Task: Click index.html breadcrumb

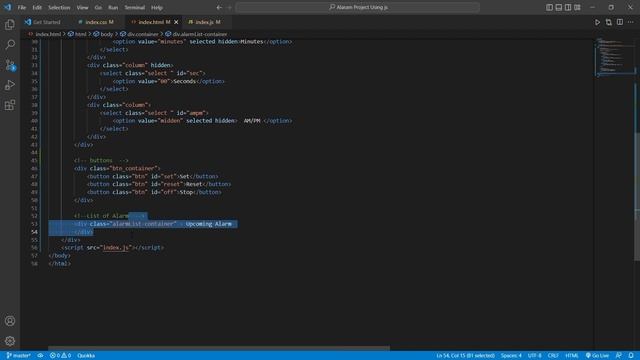Action: (x=48, y=34)
